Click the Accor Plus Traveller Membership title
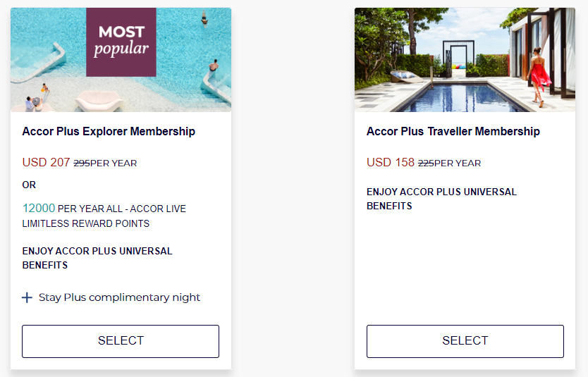Viewport: 588px width, 377px height. (x=453, y=132)
